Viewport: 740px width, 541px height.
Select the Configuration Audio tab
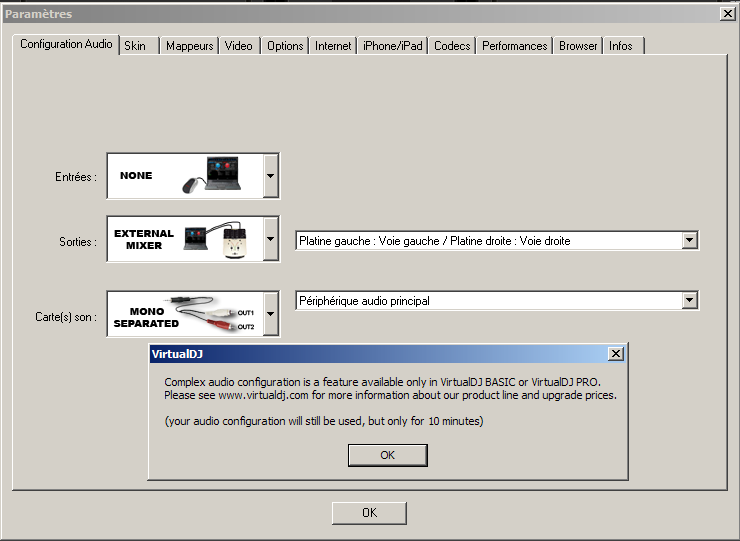66,44
